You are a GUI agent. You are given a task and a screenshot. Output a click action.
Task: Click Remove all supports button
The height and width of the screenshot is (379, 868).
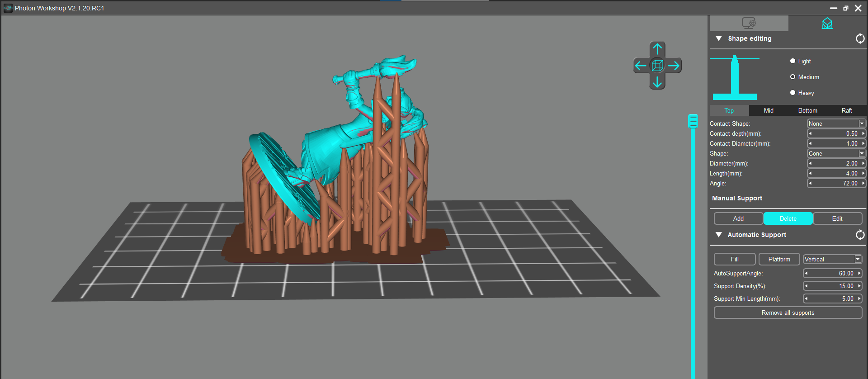[x=788, y=313]
